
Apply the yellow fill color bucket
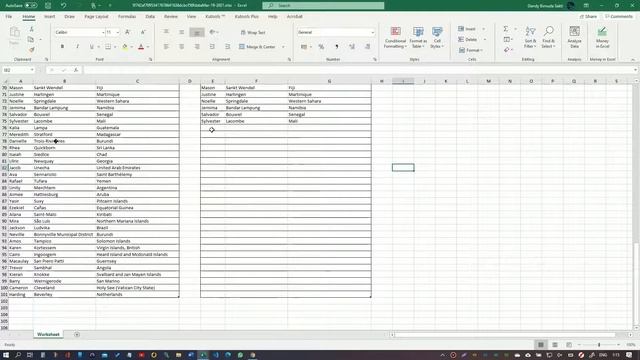coord(125,47)
